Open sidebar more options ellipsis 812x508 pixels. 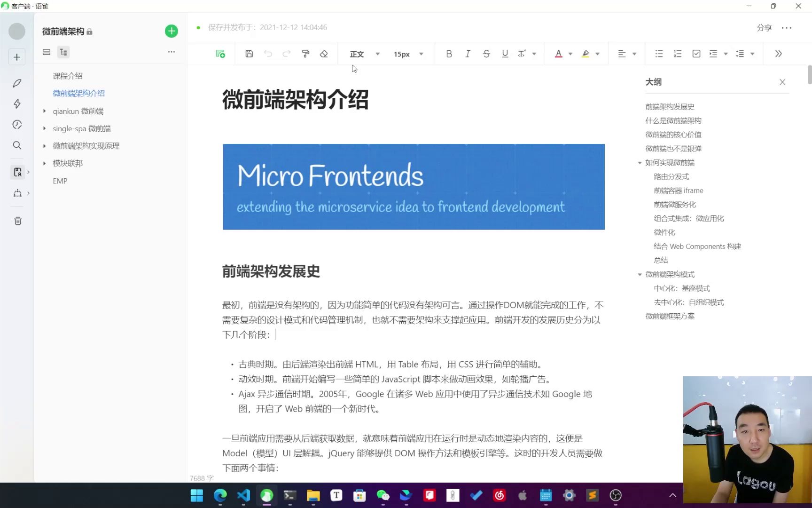[x=172, y=52]
